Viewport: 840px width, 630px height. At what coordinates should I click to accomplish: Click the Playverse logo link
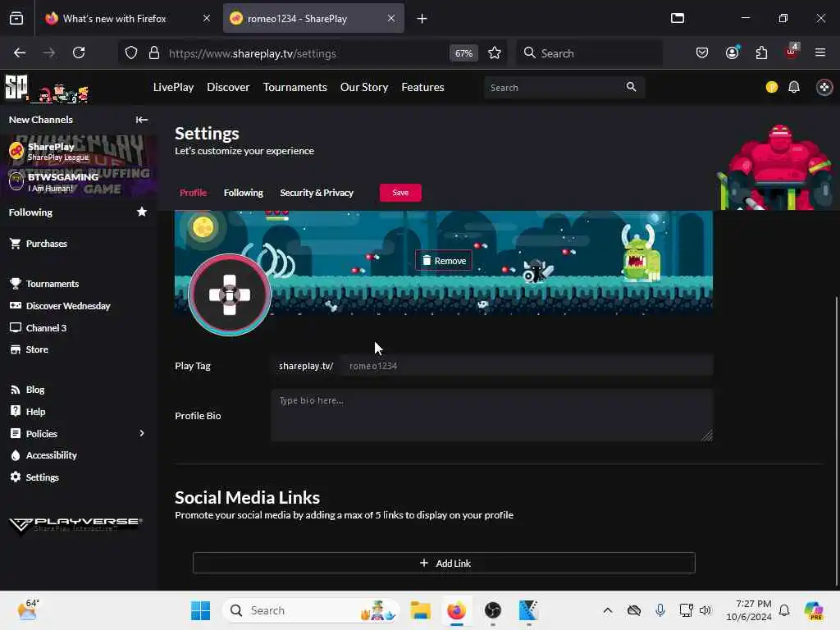click(x=75, y=526)
